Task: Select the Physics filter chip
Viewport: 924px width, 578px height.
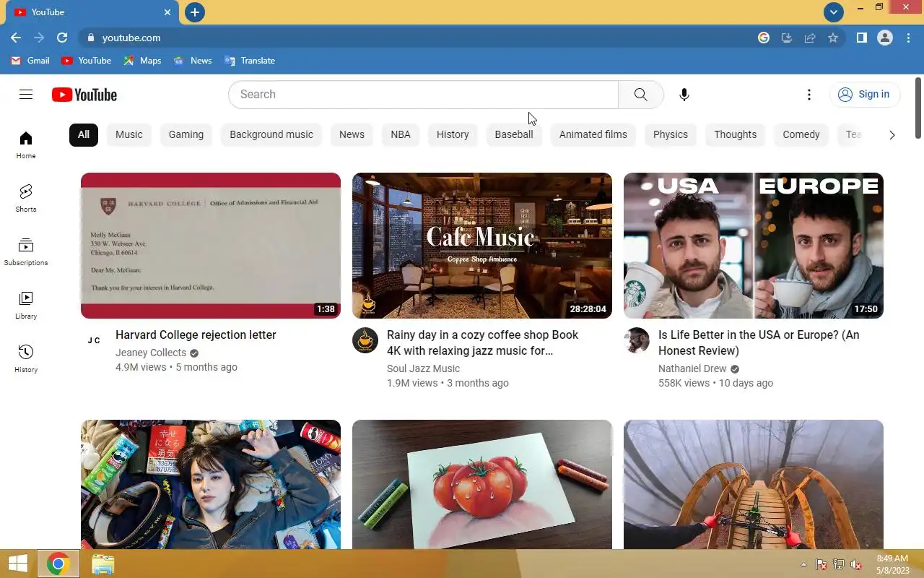Action: click(671, 135)
